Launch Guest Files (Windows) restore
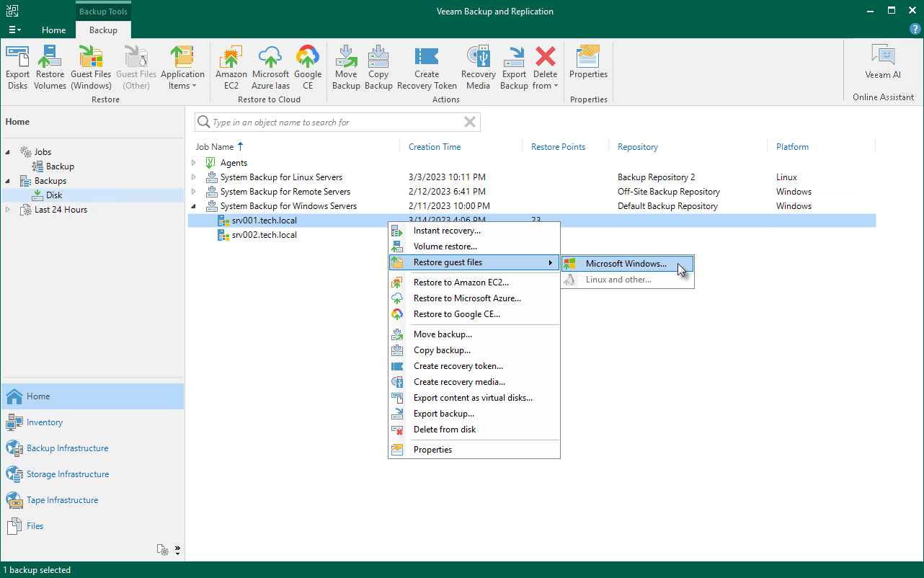Screen dimensions: 924x578 (x=91, y=68)
